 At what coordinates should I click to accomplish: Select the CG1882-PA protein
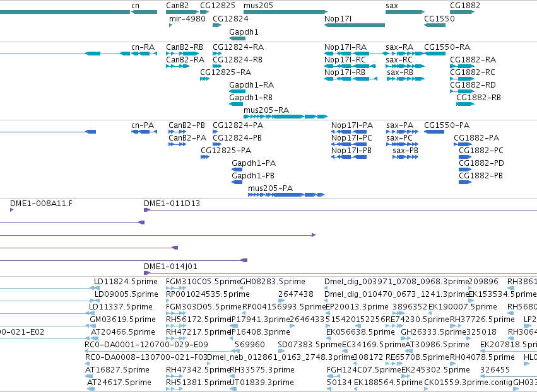[463, 144]
